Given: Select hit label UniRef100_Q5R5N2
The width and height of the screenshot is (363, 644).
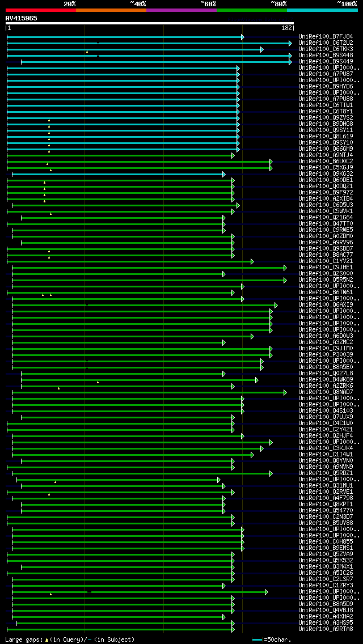Looking at the screenshot, I should (x=326, y=279).
